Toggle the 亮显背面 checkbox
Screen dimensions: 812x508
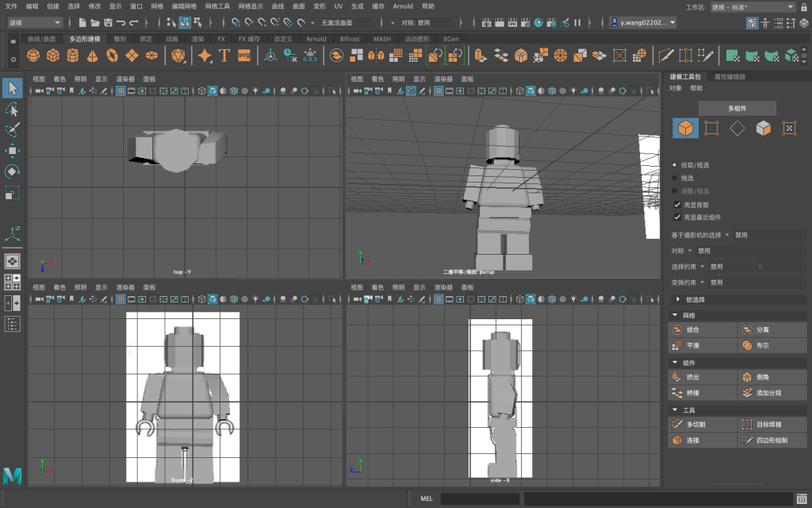[x=677, y=205]
